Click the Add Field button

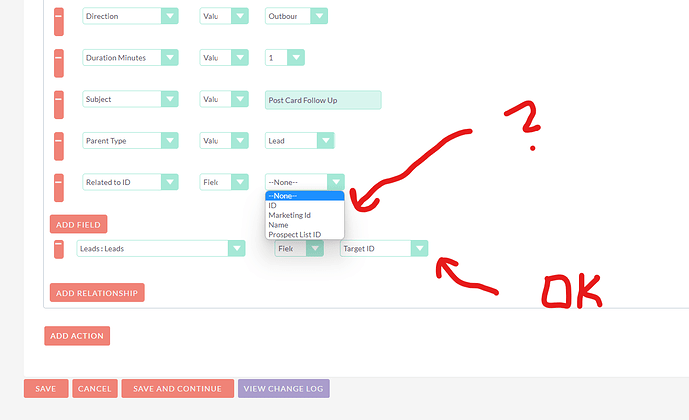[78, 224]
